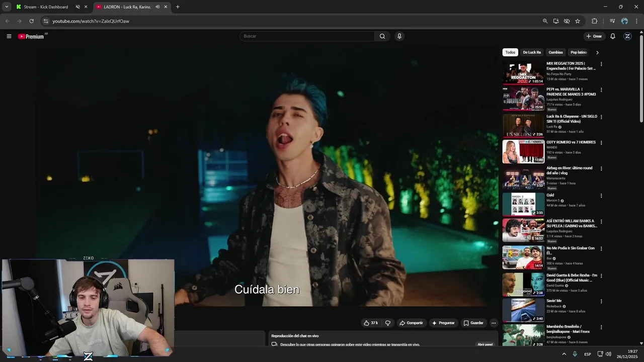Like the video showing 37 k
This screenshot has height=362, width=644.
click(371, 323)
